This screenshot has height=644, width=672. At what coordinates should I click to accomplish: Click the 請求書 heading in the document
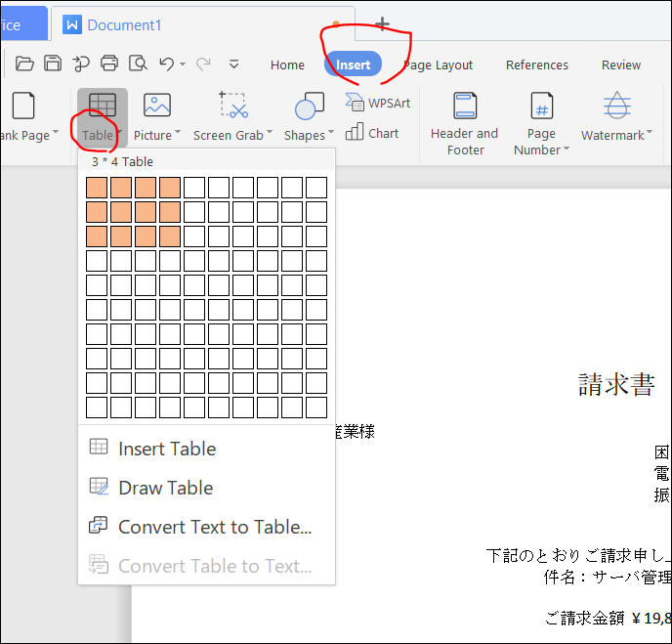(x=616, y=385)
